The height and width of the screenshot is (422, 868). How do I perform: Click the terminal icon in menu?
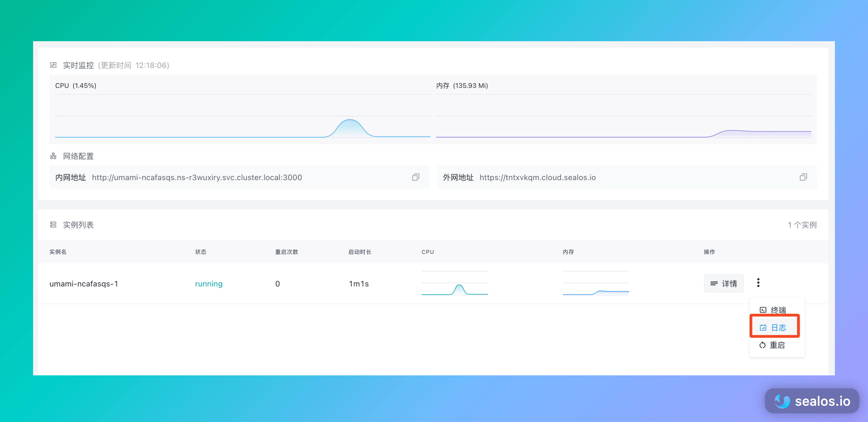(x=763, y=310)
